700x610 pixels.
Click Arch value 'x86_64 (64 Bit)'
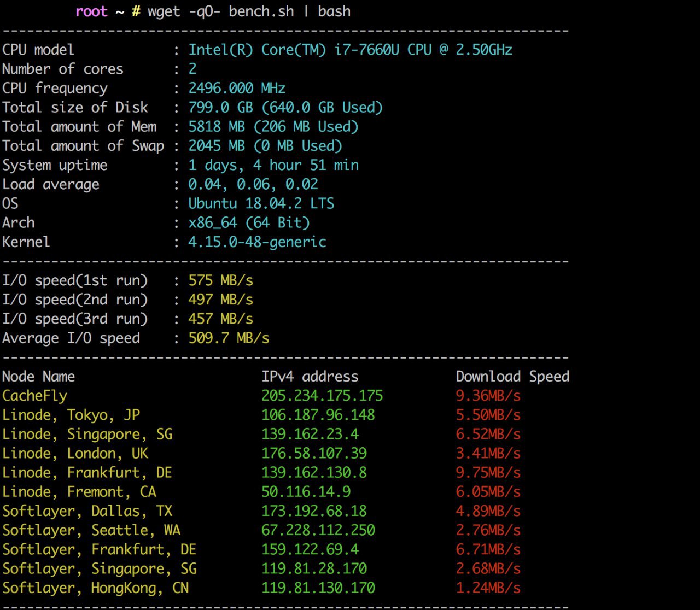click(249, 222)
